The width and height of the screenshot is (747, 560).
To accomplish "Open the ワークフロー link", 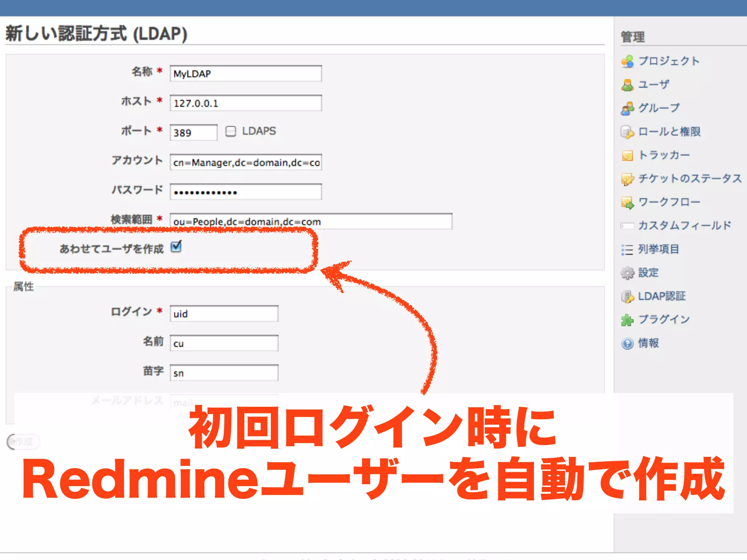I will (x=669, y=202).
